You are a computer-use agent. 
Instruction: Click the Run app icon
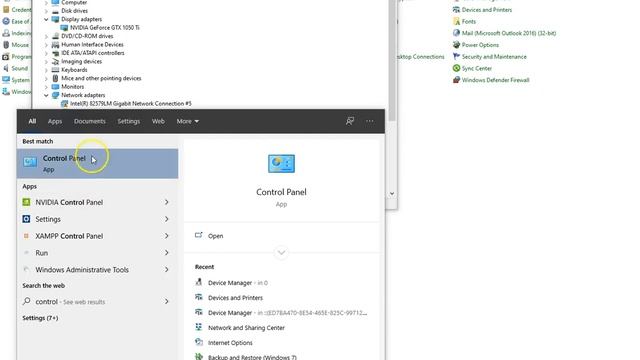26,253
